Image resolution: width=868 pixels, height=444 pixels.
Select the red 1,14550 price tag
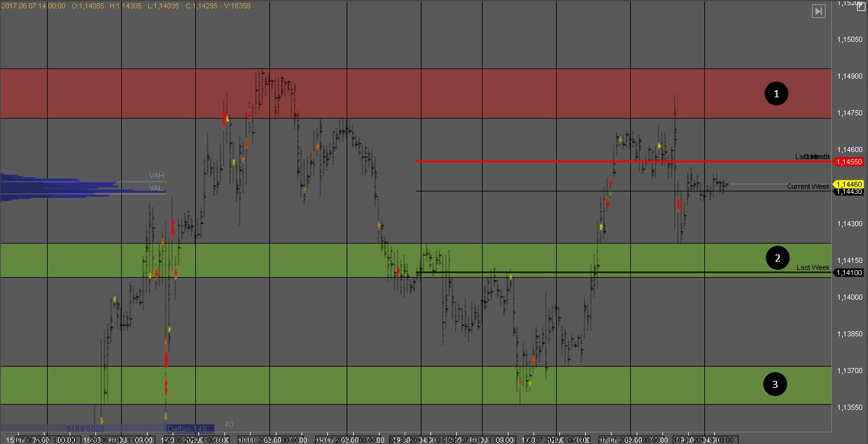pyautogui.click(x=849, y=162)
